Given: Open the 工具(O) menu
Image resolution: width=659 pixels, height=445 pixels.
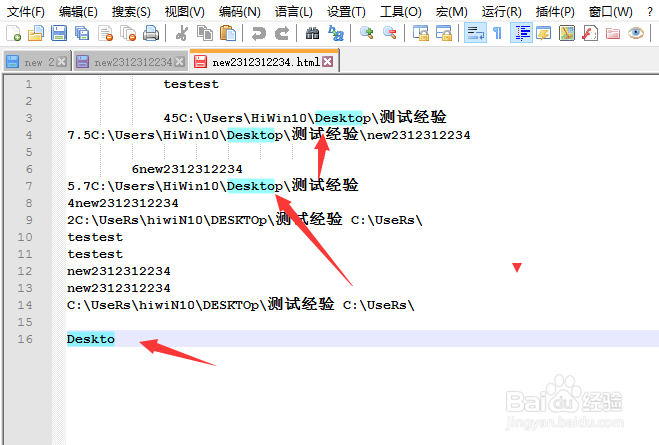Looking at the screenshot, I should coord(401,11).
